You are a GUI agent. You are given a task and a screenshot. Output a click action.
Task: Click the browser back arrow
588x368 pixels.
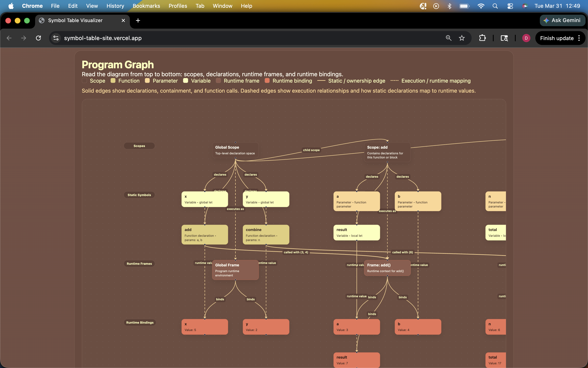point(9,38)
